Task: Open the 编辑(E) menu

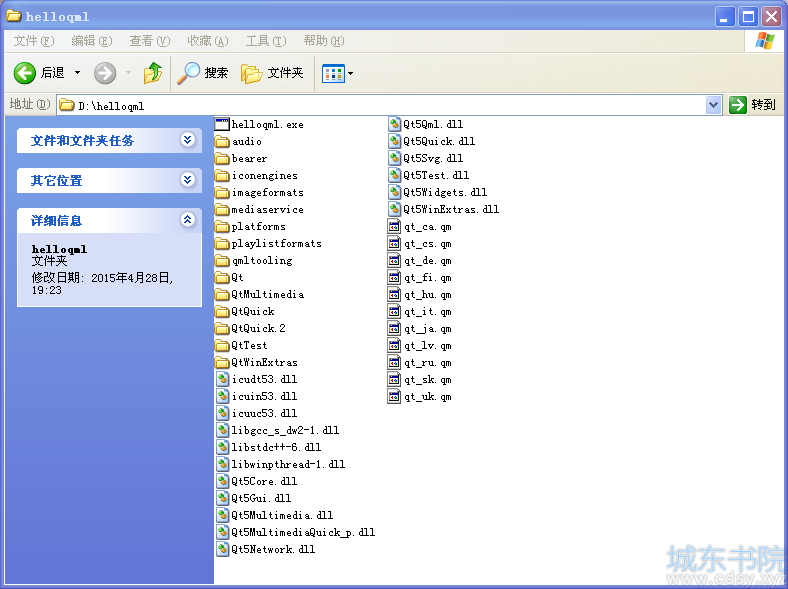Action: coord(91,41)
